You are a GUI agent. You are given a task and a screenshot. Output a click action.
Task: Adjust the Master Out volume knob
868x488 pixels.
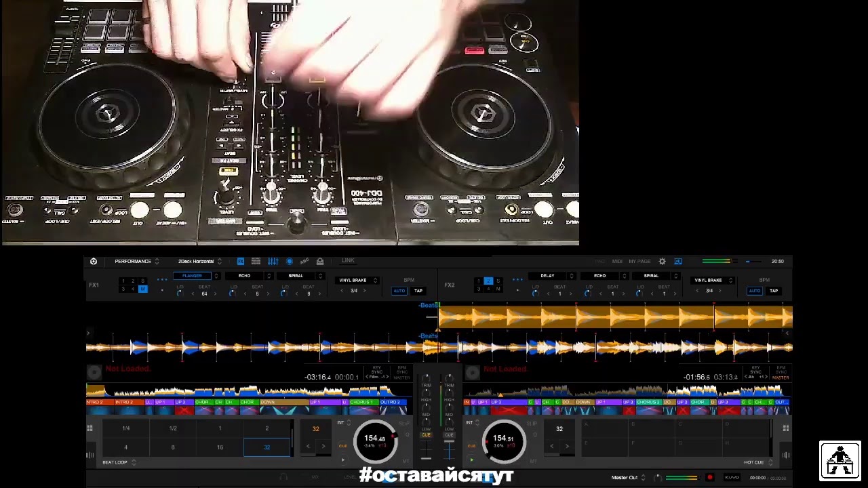coord(657,477)
